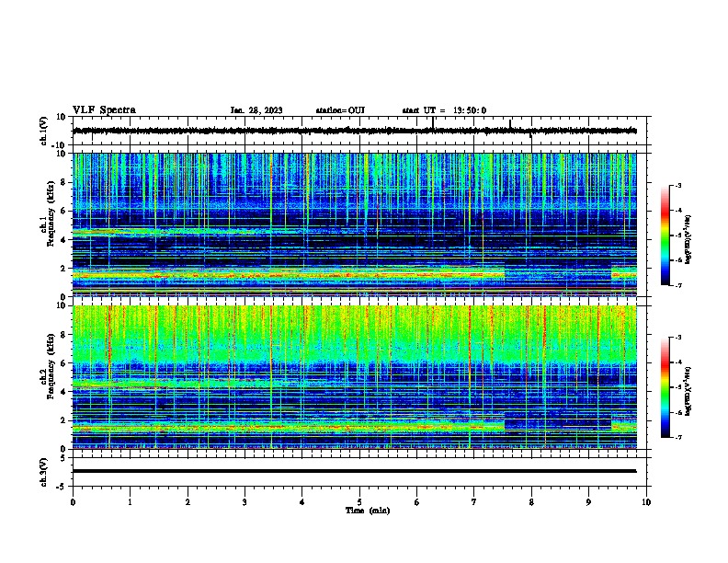Click tick label "9" on the Time axis
The width and height of the screenshot is (728, 563).
click(588, 502)
